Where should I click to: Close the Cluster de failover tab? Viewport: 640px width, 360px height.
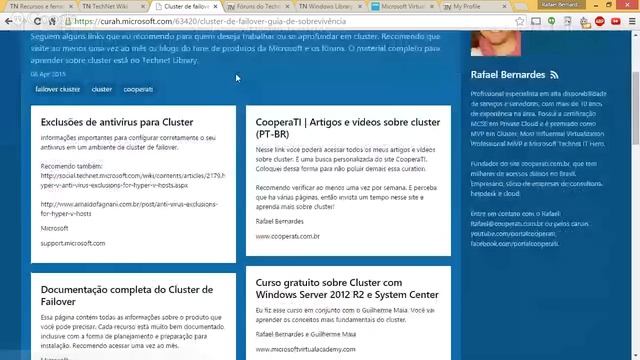point(216,7)
